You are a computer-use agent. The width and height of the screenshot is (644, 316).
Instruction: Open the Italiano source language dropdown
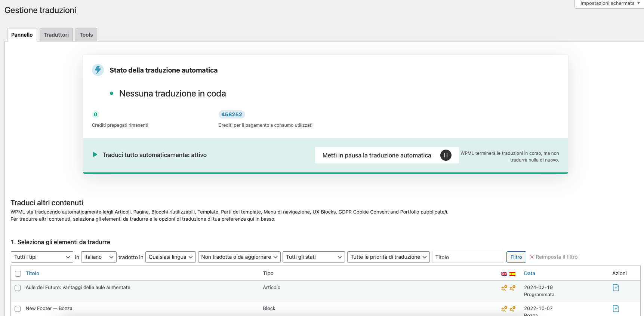click(x=99, y=257)
